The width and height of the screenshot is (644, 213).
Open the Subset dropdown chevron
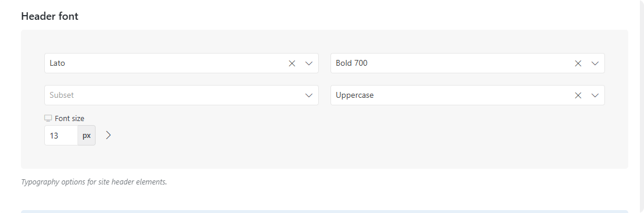tap(309, 95)
